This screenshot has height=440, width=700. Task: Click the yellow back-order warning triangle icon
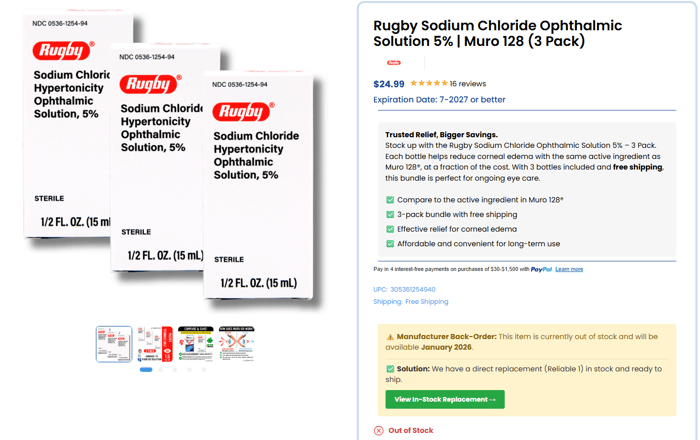click(x=390, y=337)
